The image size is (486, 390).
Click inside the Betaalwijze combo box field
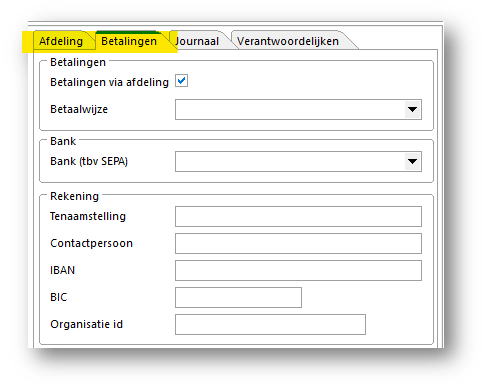[298, 109]
